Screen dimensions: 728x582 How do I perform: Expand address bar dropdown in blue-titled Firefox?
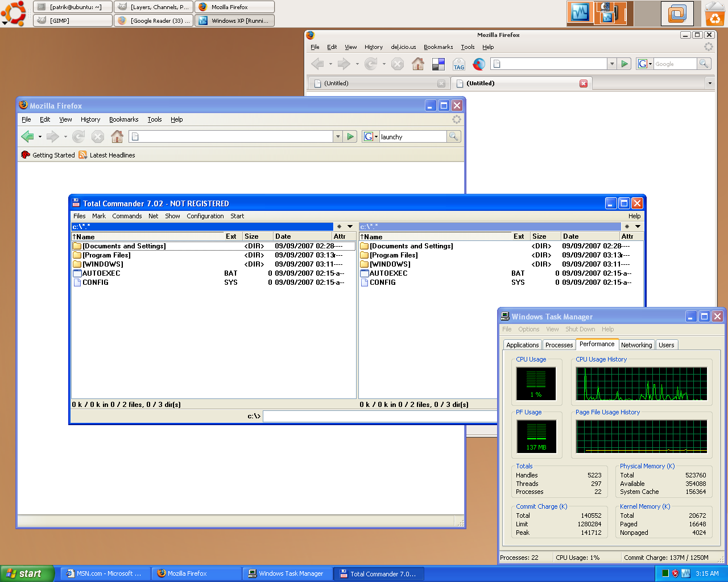point(338,136)
